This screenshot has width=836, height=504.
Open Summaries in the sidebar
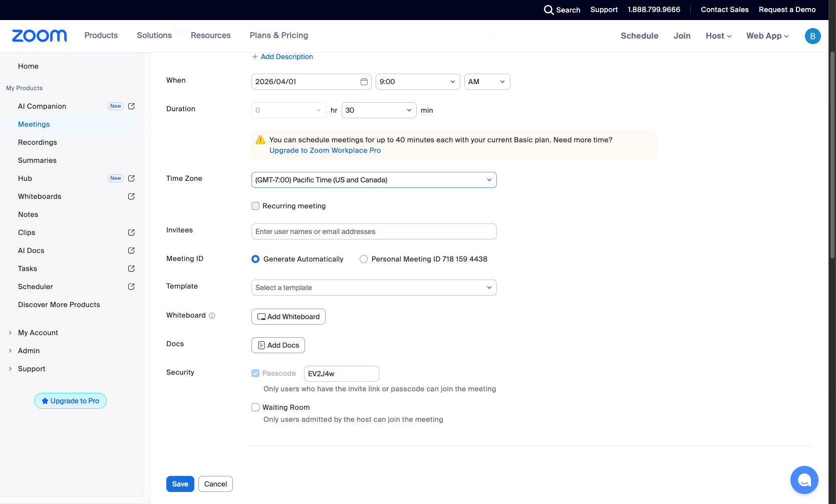38,160
